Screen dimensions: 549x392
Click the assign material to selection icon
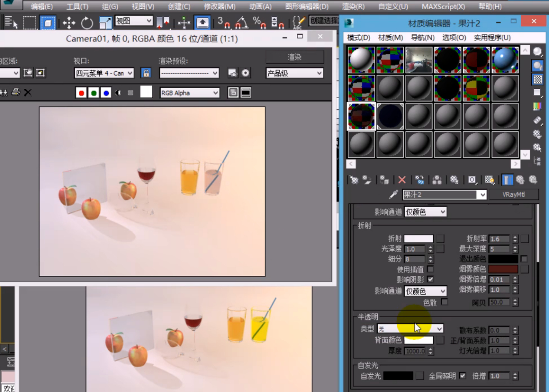click(384, 180)
